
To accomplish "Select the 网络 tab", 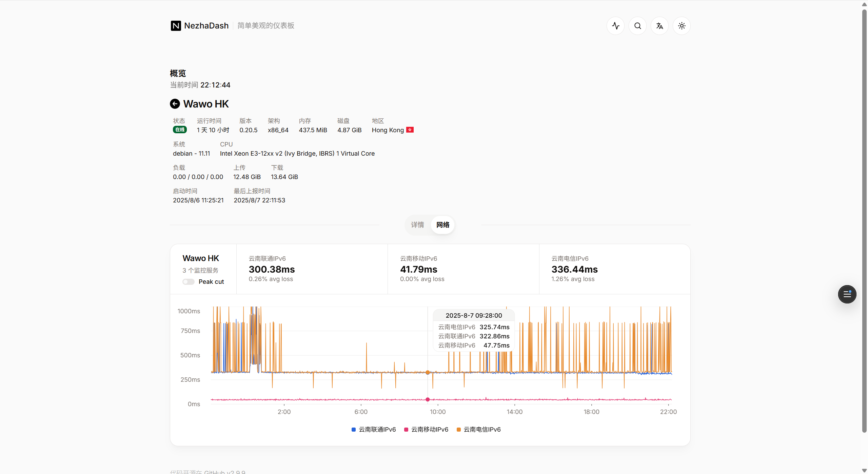I will click(x=443, y=225).
